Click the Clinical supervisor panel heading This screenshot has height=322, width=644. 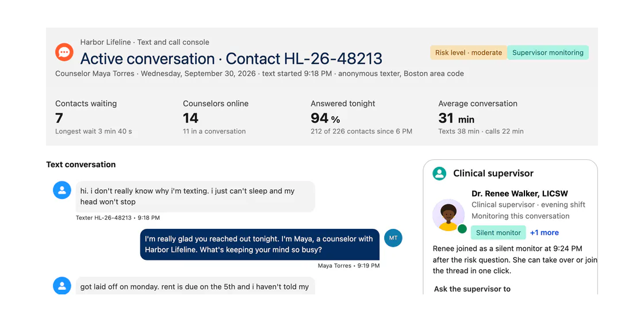(x=493, y=173)
